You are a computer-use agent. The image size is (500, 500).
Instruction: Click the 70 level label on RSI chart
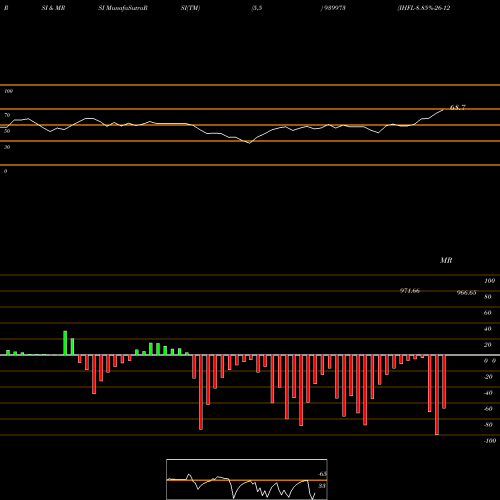pos(7,115)
